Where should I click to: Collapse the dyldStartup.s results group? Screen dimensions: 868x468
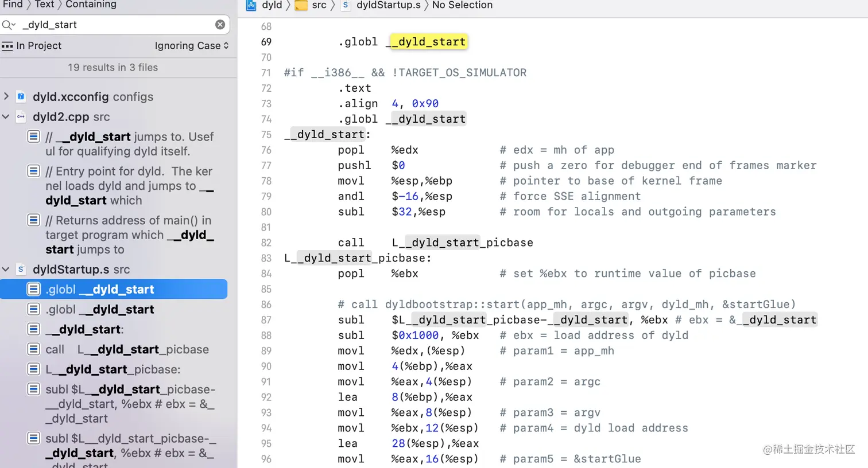tap(6, 269)
